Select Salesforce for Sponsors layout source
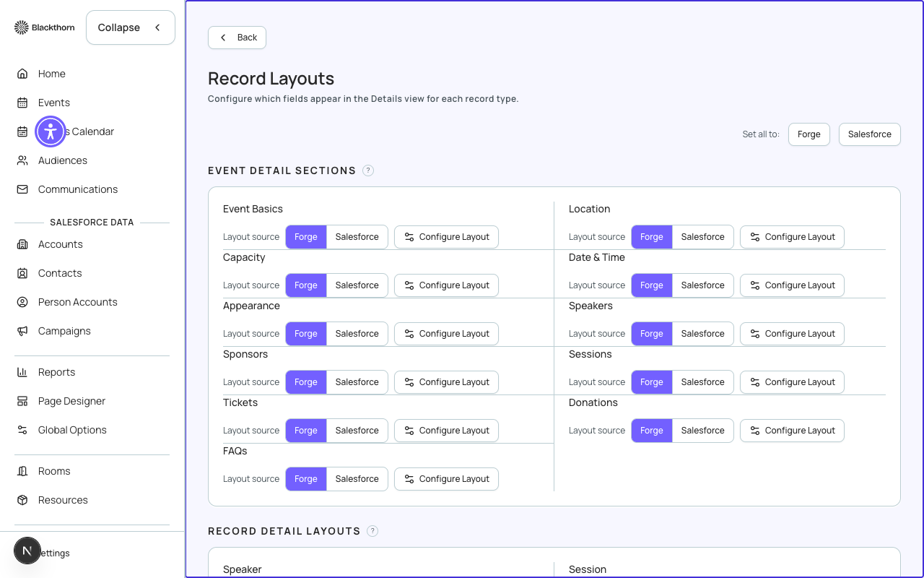This screenshot has height=578, width=924. pos(357,382)
